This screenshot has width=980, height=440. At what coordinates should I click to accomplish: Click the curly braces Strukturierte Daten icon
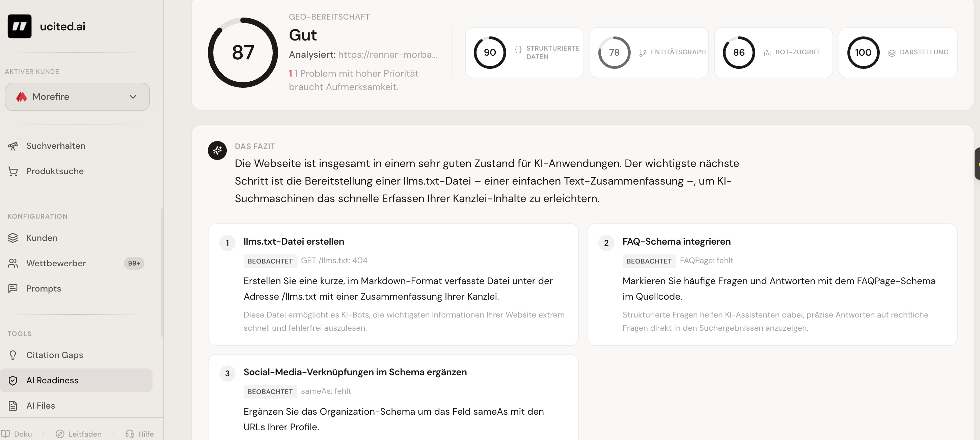pos(518,50)
